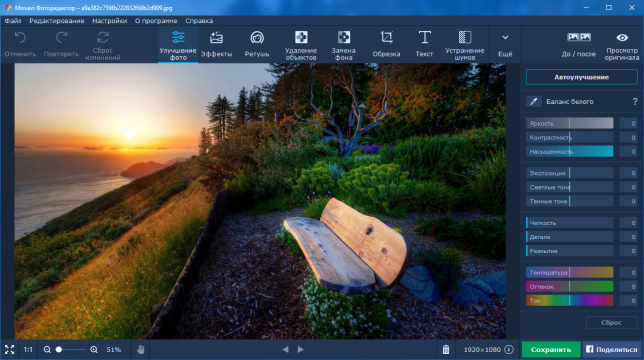Adjust the Насыщенность slider
Image resolution: width=644 pixels, height=360 pixels.
pyautogui.click(x=570, y=151)
